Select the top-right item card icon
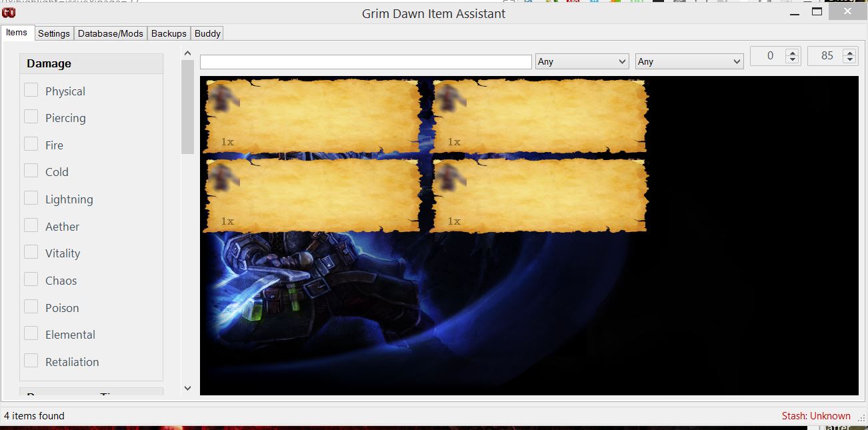 pos(450,97)
